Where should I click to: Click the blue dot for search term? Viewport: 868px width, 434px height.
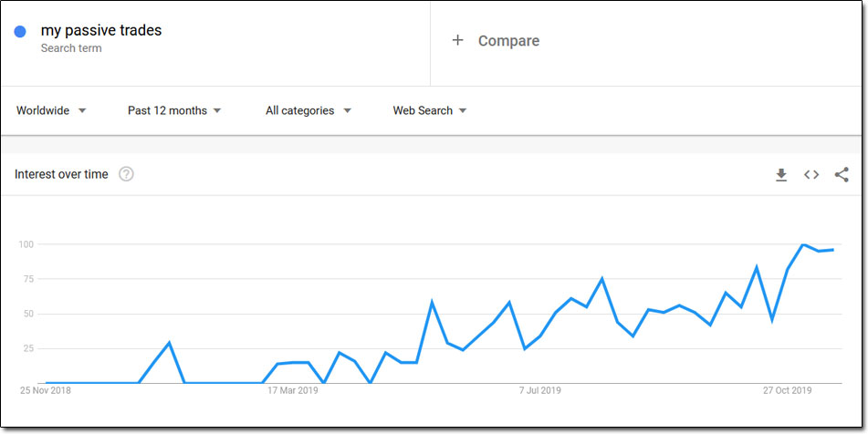coord(20,32)
